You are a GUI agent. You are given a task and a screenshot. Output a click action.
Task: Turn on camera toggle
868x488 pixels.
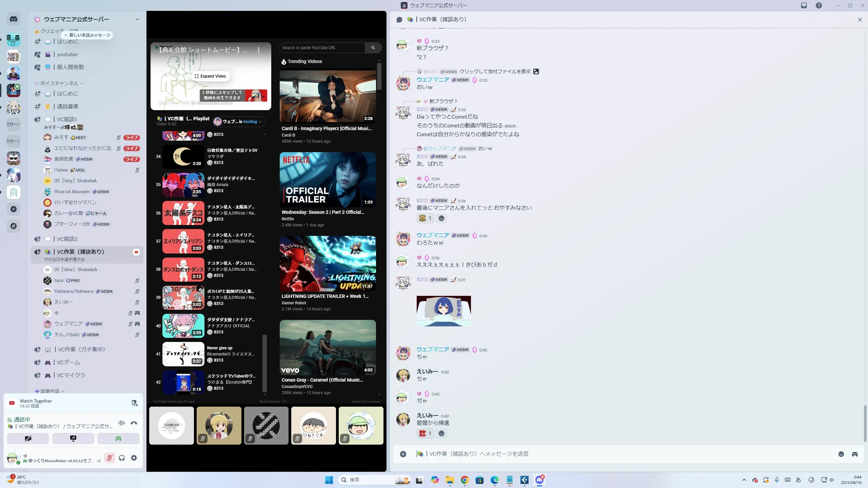tap(28, 439)
